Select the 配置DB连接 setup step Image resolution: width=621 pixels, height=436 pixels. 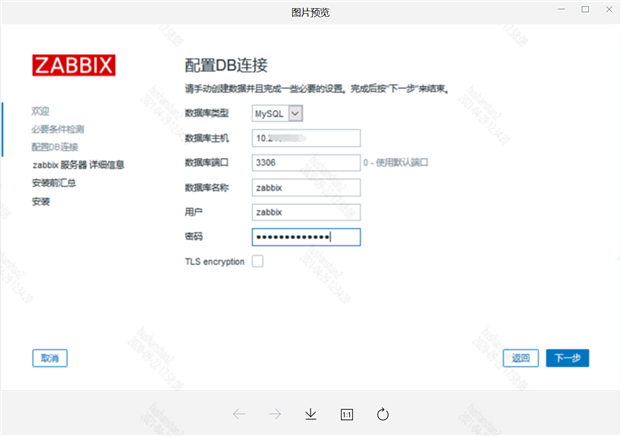(55, 147)
